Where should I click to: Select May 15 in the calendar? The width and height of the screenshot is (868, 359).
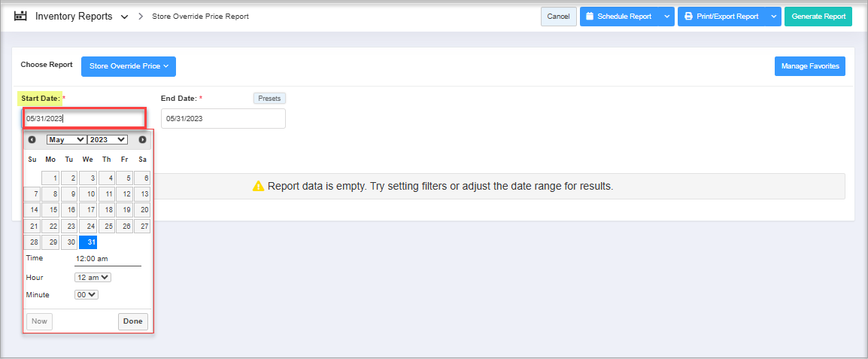(x=51, y=210)
